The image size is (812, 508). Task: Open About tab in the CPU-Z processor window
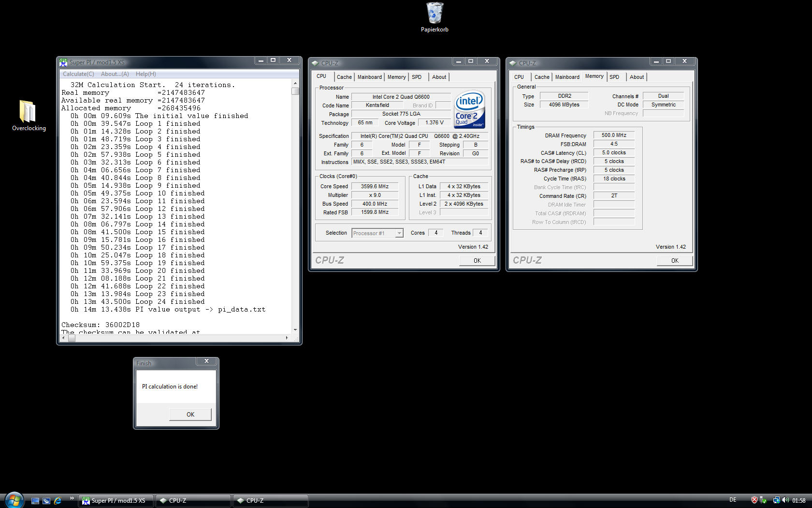(439, 77)
